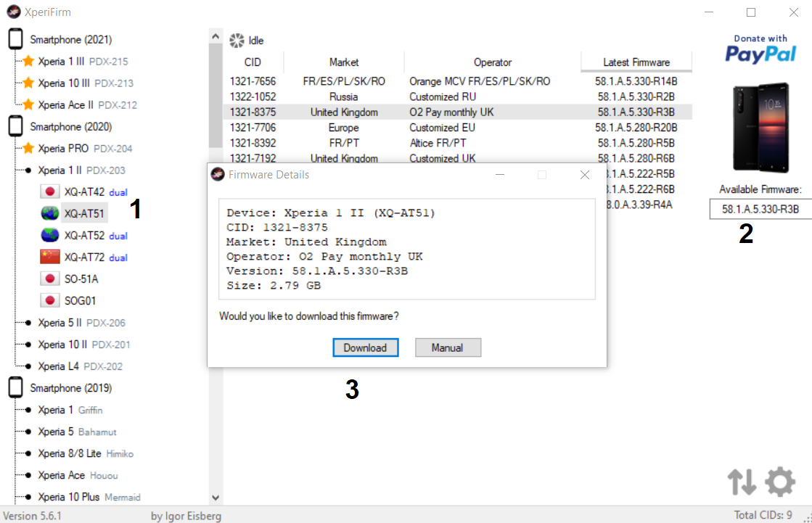Click the download queue arrows icon
Screen dimensions: 812x523
[x=742, y=481]
